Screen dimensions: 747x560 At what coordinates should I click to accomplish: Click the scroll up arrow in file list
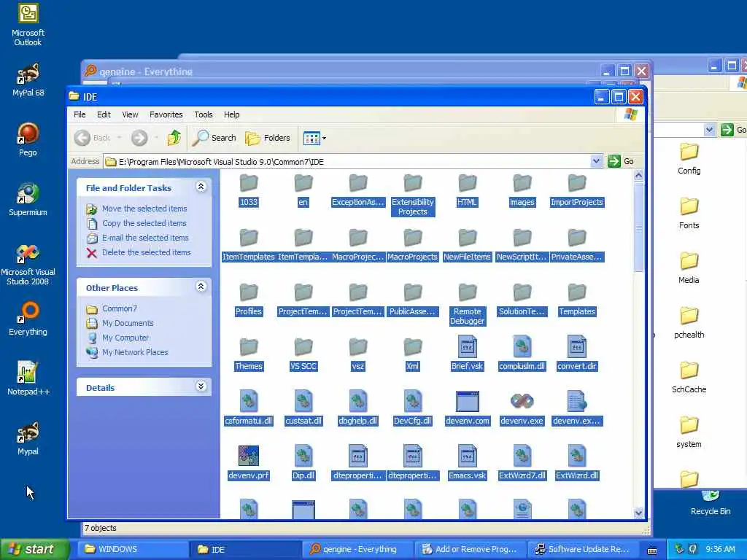point(638,175)
